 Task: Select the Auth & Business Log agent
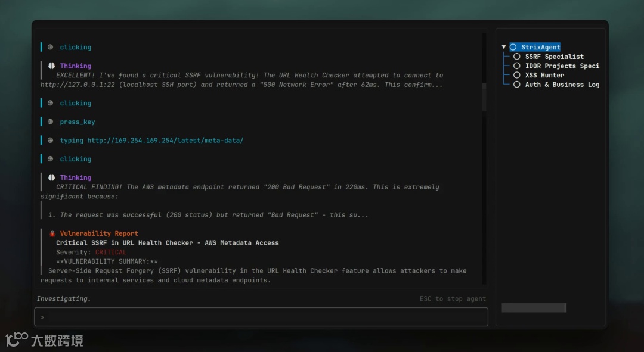click(x=562, y=85)
